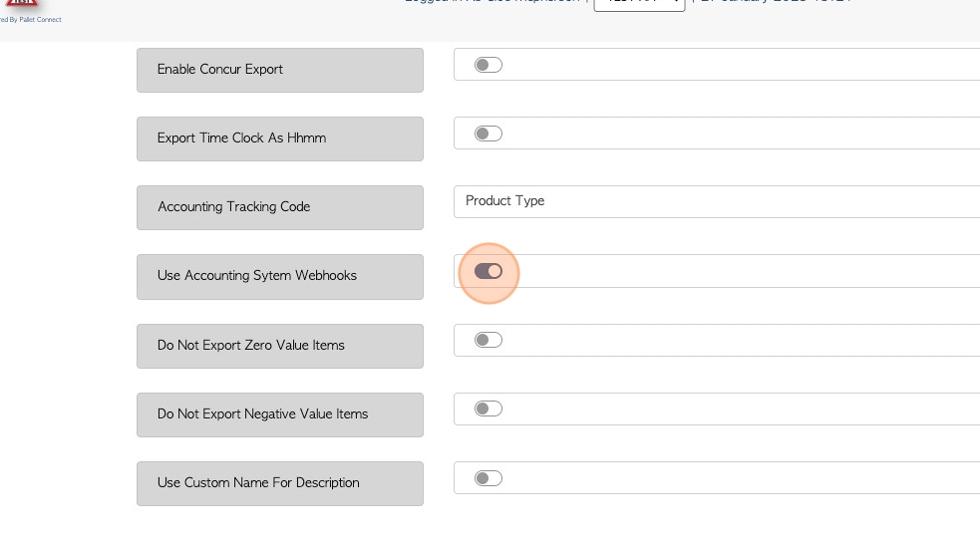Switch on Do Not Export Negative Value Items
980x547 pixels.
[x=489, y=409]
